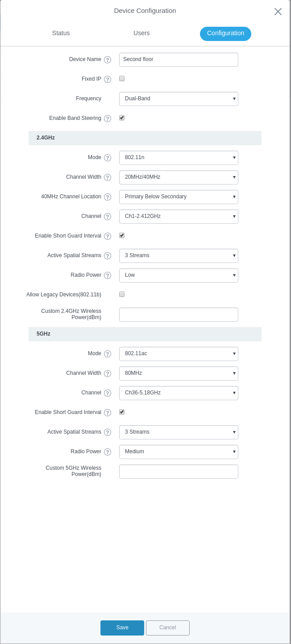Click help icon beside 5GHz Channel Width
The image size is (291, 644).
[x=108, y=373]
